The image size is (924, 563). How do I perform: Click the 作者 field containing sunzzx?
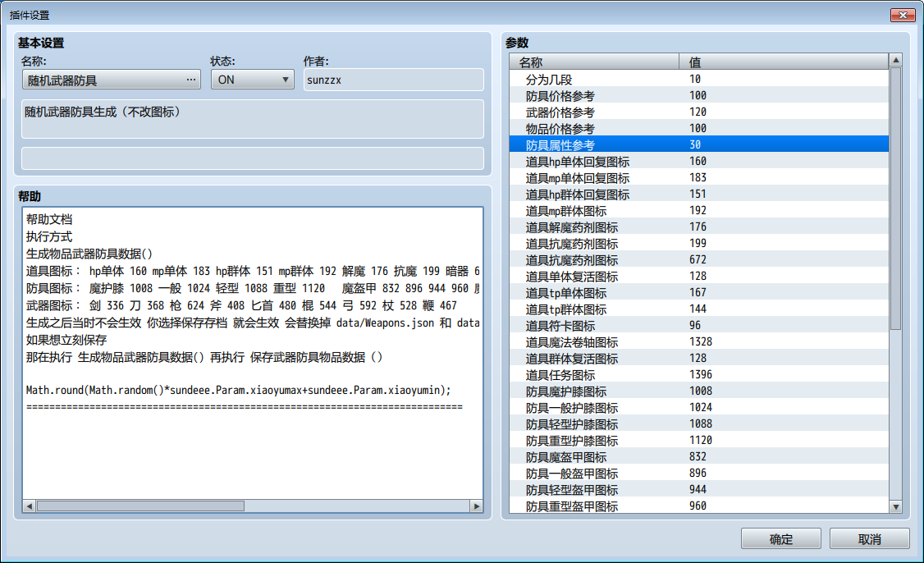(393, 80)
